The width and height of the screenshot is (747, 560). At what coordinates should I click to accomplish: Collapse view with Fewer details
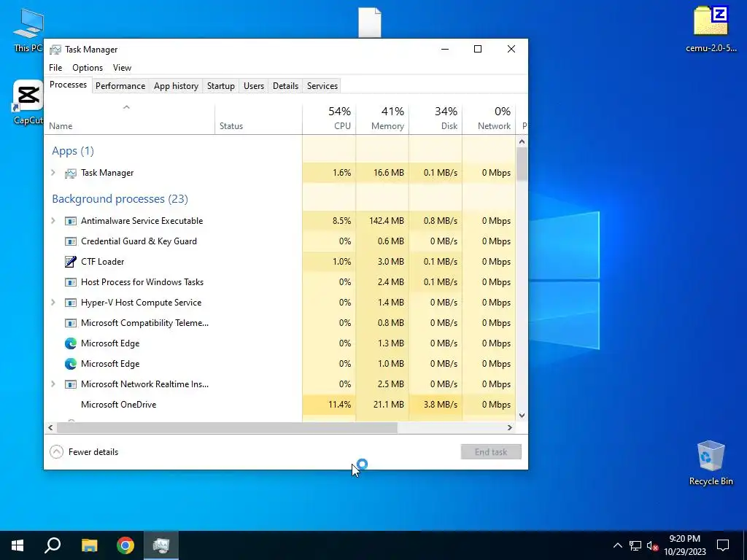click(x=85, y=452)
